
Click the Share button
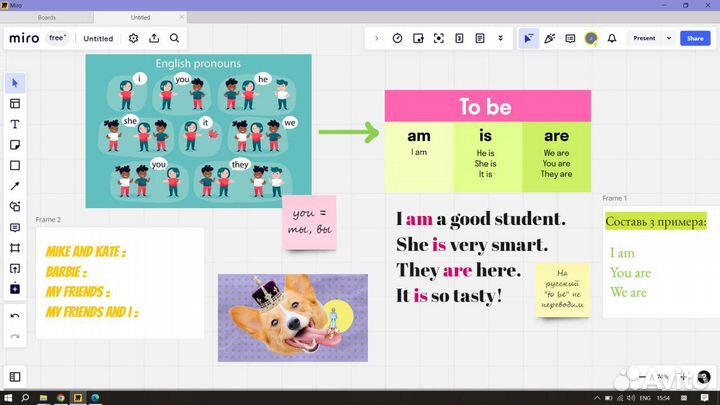click(695, 38)
